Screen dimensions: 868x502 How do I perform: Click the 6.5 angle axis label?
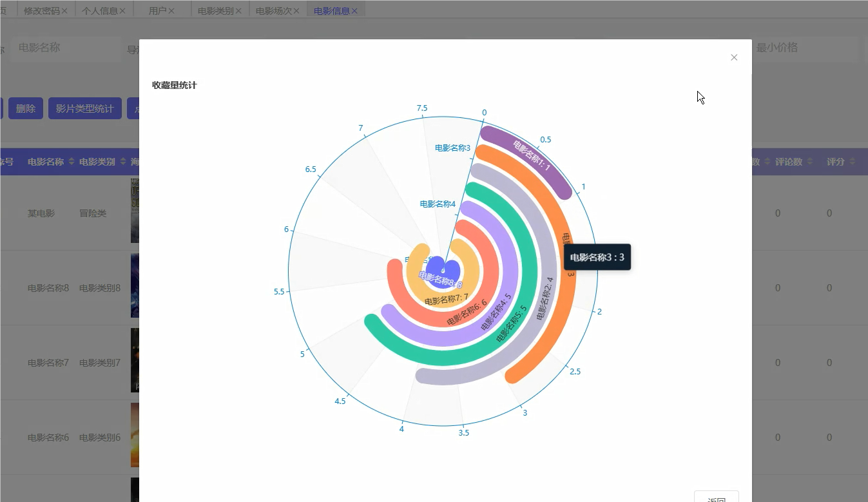tap(311, 169)
